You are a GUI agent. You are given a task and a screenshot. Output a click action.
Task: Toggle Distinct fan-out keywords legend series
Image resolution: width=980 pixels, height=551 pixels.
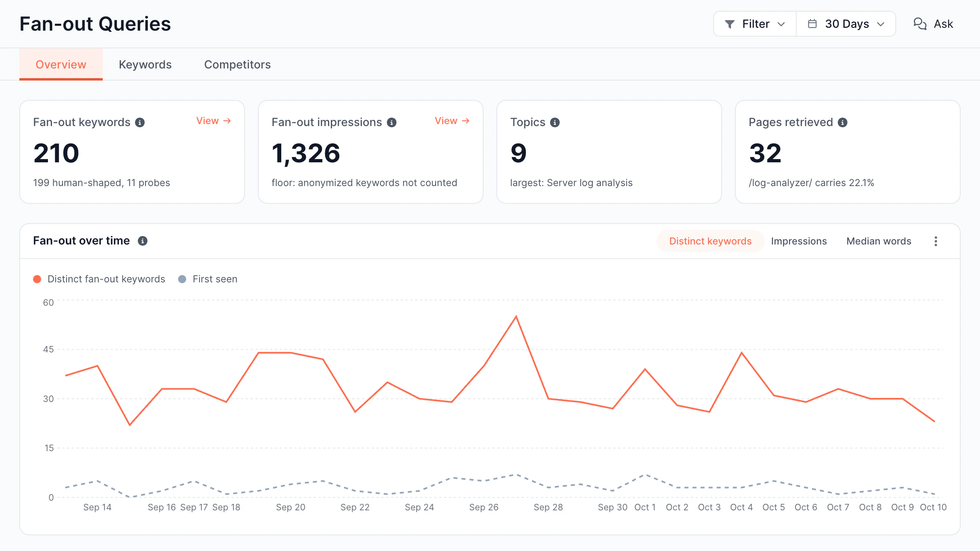click(x=99, y=279)
